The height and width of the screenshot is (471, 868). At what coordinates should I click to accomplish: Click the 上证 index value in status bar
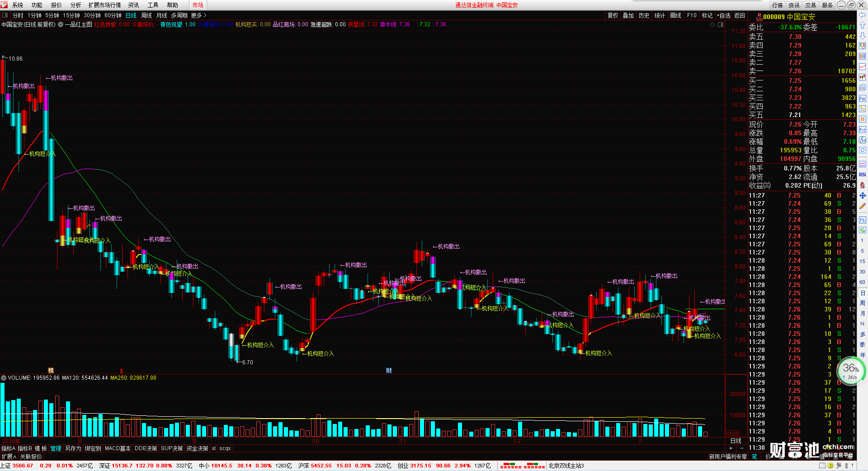pyautogui.click(x=23, y=466)
